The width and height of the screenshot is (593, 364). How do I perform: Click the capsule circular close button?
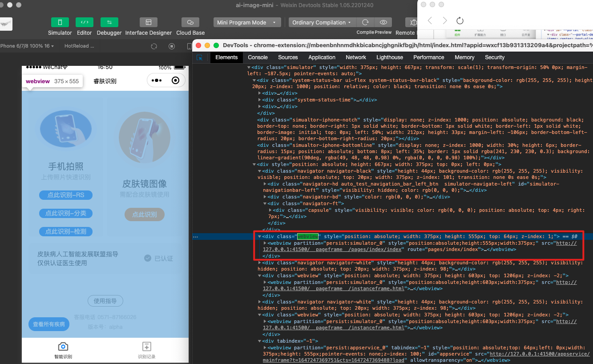(175, 81)
